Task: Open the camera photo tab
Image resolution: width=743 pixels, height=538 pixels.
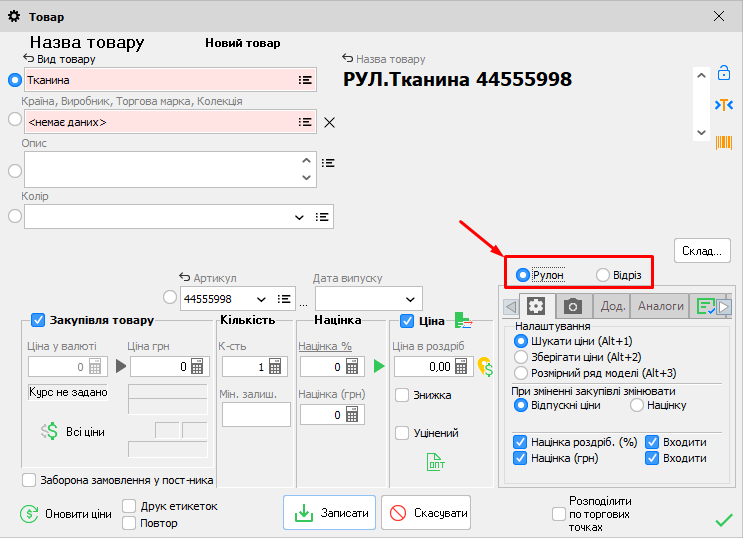Action: [x=573, y=306]
